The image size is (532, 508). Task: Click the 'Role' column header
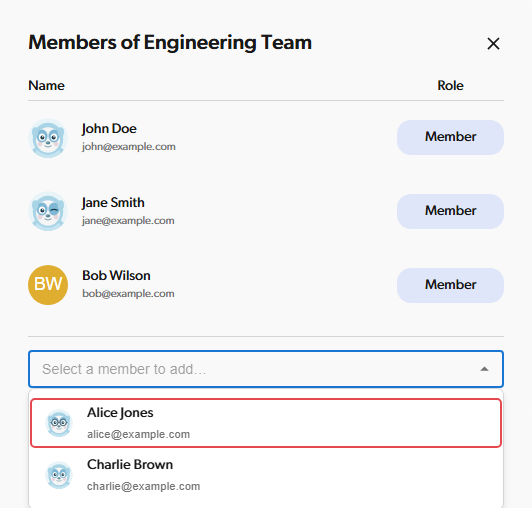(450, 86)
